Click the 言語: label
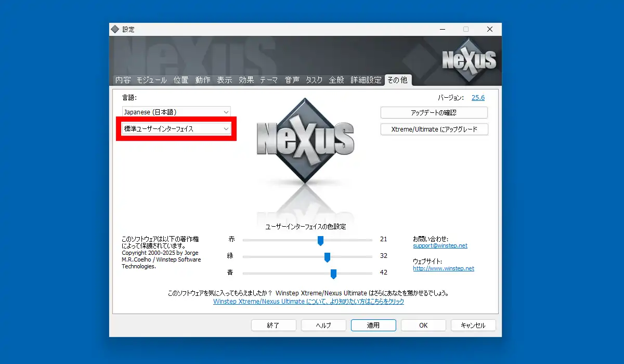The image size is (624, 364). (129, 97)
